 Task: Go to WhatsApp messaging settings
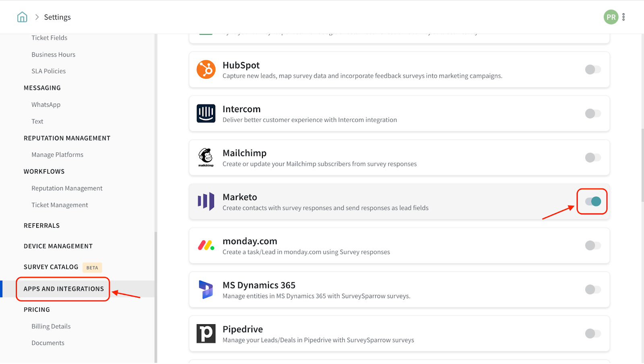click(46, 105)
